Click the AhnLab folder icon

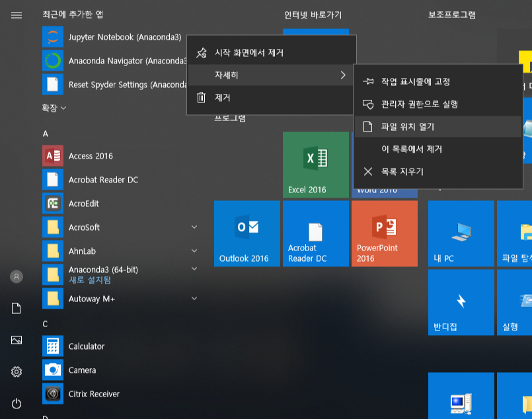pyautogui.click(x=53, y=250)
